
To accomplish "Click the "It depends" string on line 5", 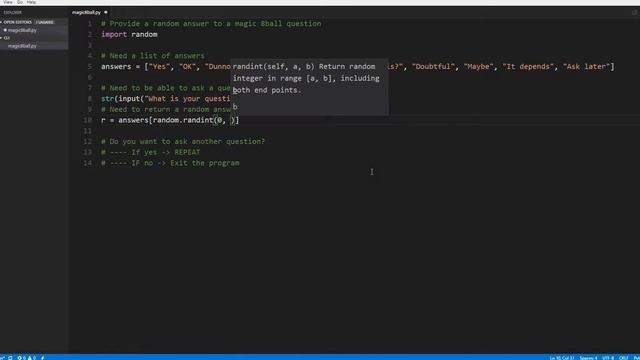I will [528, 67].
